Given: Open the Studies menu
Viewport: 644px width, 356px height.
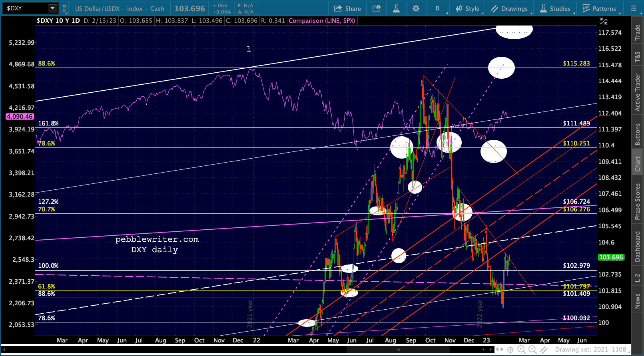Looking at the screenshot, I should point(555,8).
